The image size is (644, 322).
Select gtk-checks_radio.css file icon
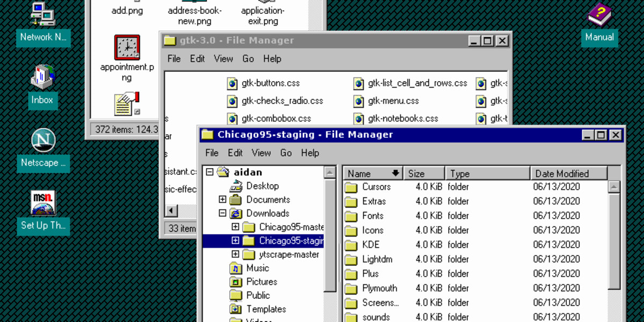click(x=232, y=101)
